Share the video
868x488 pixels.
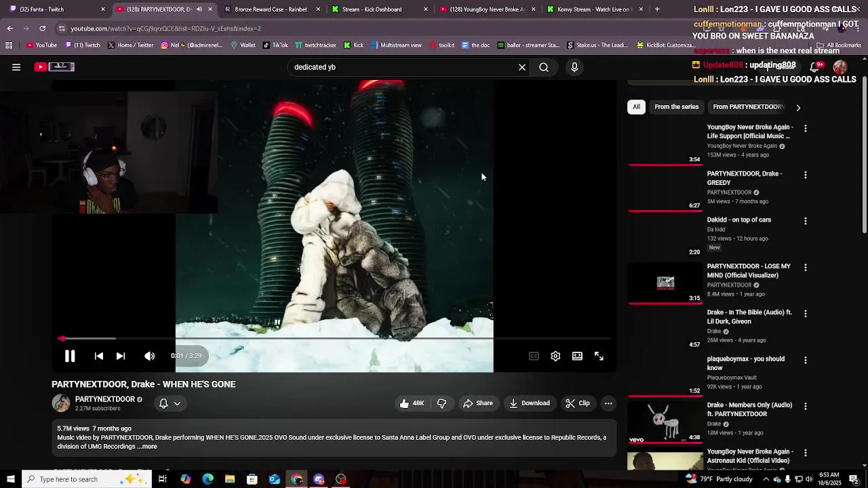478,403
